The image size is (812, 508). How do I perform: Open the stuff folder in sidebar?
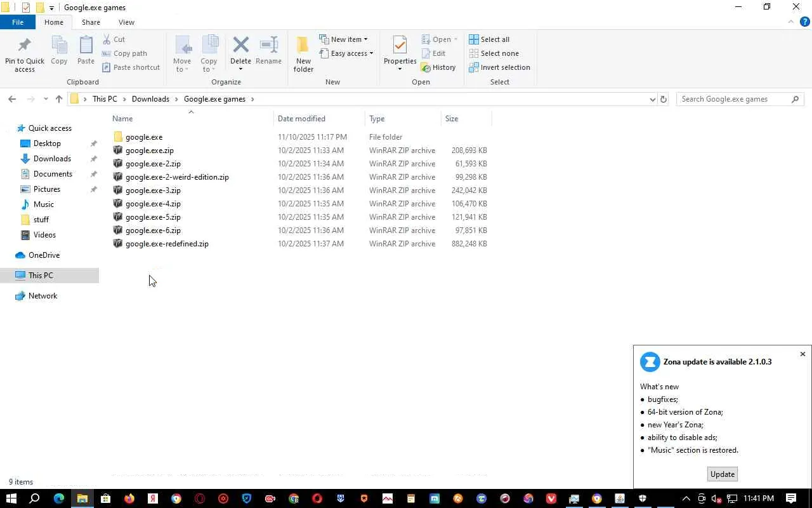point(41,220)
